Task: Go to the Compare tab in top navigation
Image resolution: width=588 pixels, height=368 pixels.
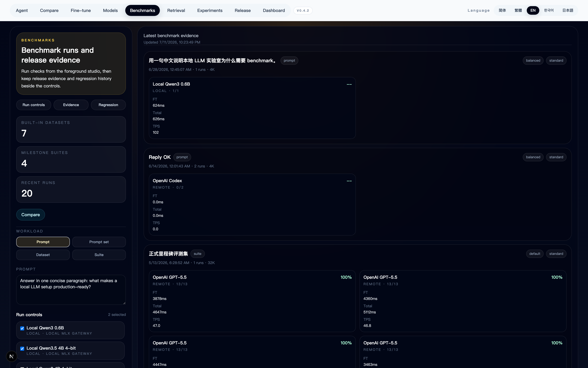Action: [49, 10]
